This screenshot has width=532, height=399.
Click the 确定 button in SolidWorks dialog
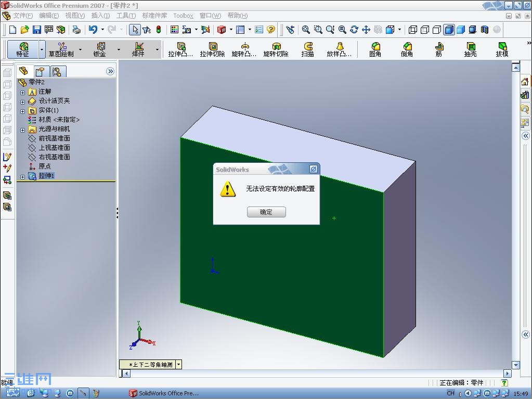(x=266, y=212)
